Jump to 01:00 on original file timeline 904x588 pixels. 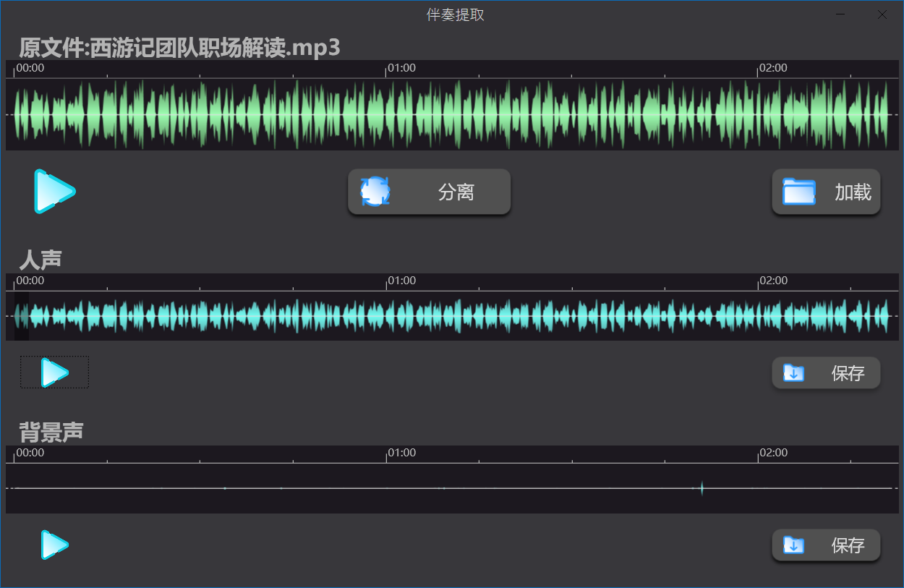(387, 69)
